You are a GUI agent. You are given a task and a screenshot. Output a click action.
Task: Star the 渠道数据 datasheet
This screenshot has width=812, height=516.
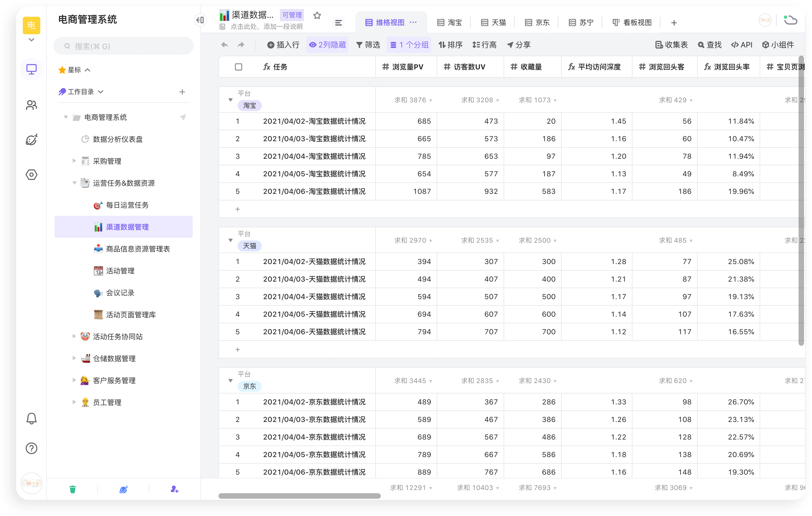click(x=317, y=15)
